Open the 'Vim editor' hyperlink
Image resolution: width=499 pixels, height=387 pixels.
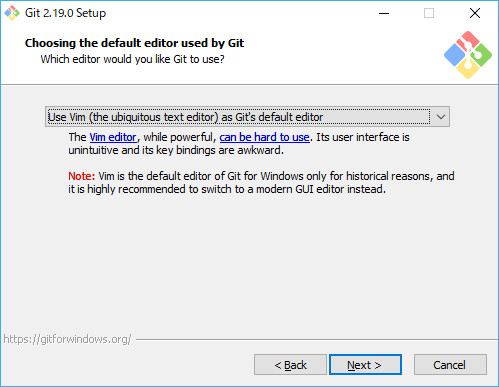click(113, 137)
